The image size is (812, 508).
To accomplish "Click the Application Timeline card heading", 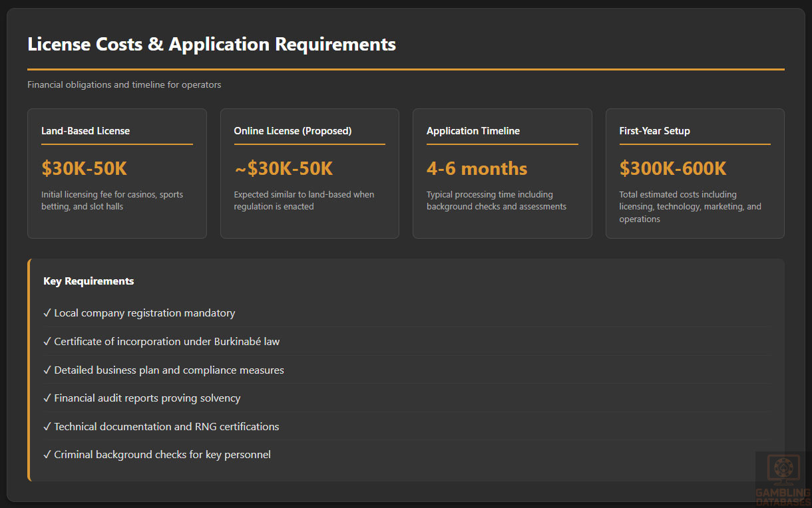I will pyautogui.click(x=473, y=131).
